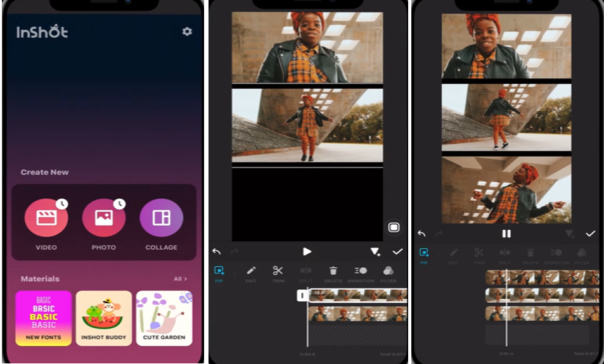The image size is (604, 364).
Task: Undo in the right editor screen
Action: pos(422,234)
